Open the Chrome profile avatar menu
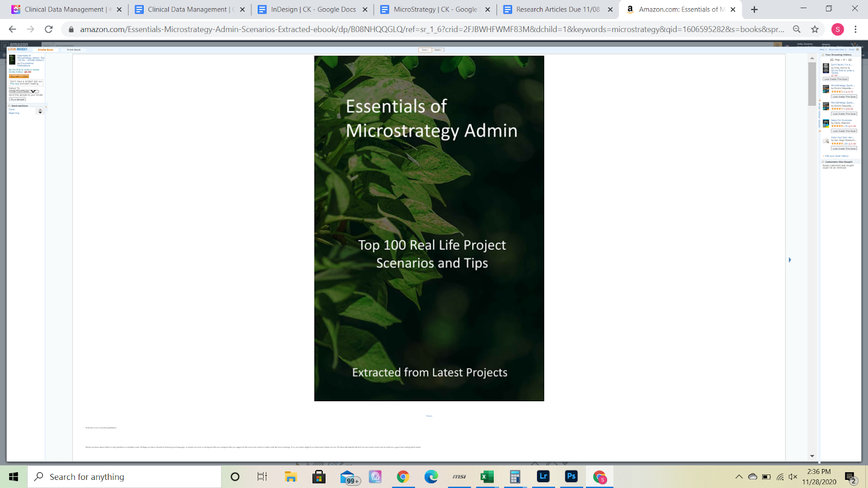The height and width of the screenshot is (488, 868). pyautogui.click(x=838, y=29)
